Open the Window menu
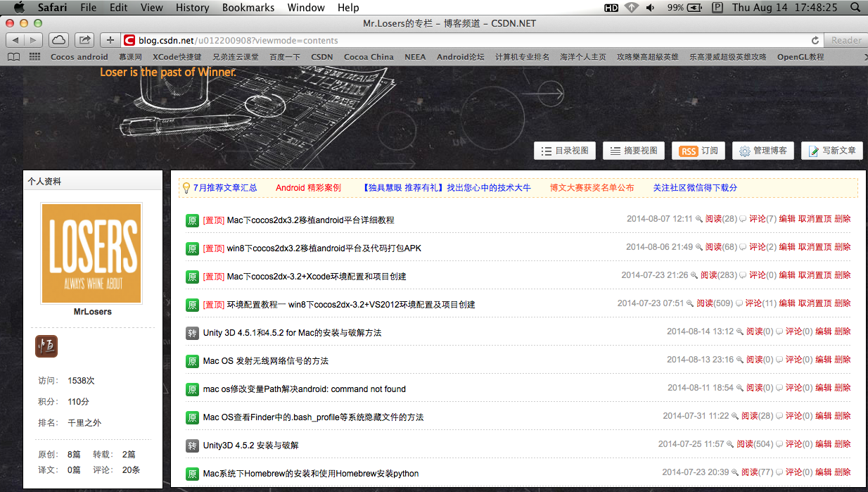 click(306, 8)
